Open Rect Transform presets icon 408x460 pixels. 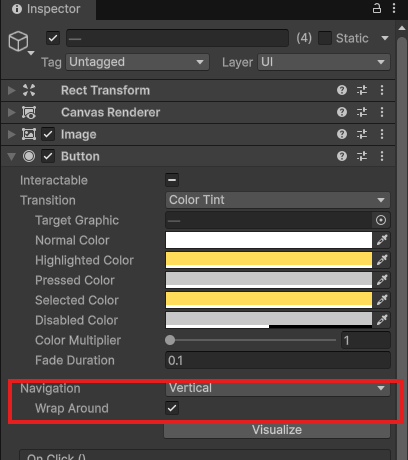[x=362, y=90]
